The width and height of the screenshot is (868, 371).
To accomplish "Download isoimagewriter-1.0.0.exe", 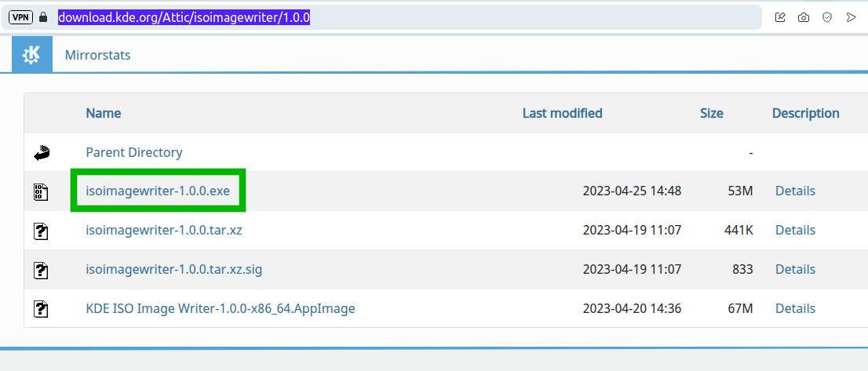I will [158, 191].
